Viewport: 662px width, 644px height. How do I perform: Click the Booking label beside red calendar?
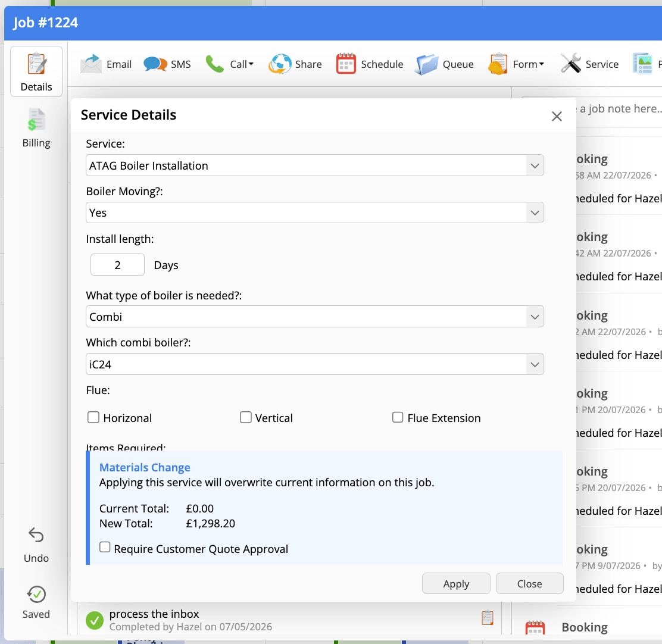tap(585, 627)
